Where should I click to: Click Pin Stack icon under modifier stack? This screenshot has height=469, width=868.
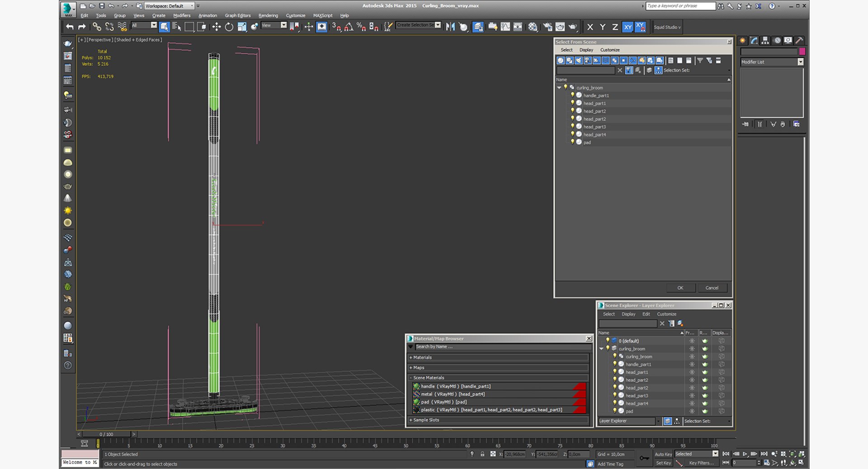745,124
